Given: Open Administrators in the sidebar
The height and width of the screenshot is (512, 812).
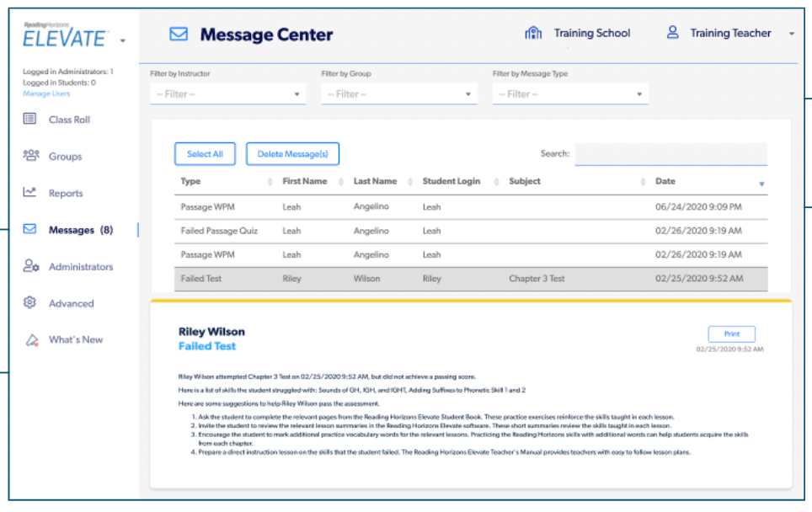Looking at the screenshot, I should [81, 267].
